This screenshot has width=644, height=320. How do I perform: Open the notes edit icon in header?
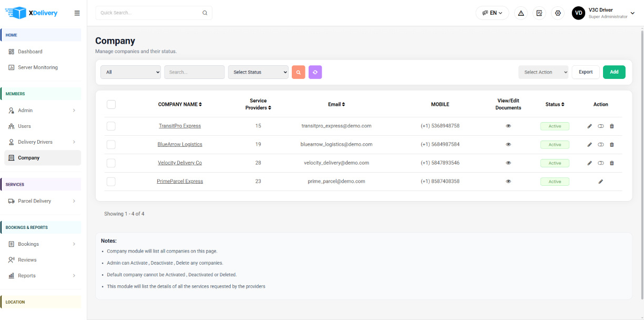point(539,13)
